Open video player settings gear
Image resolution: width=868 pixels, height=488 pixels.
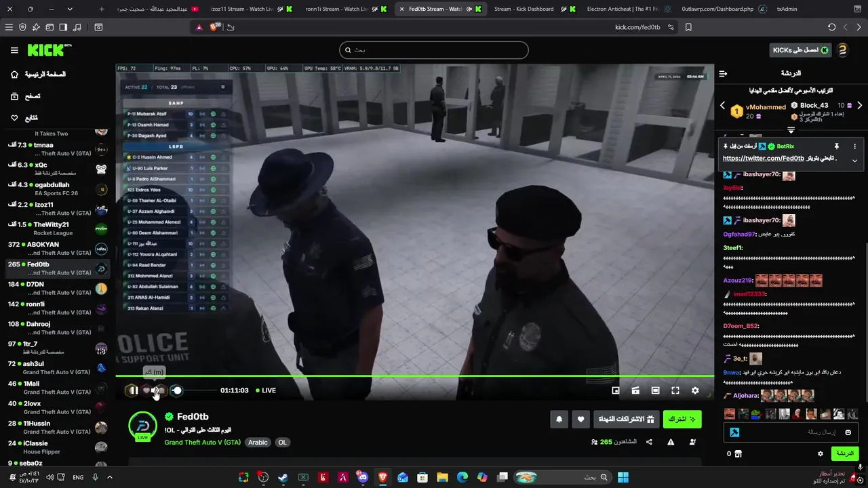click(695, 390)
